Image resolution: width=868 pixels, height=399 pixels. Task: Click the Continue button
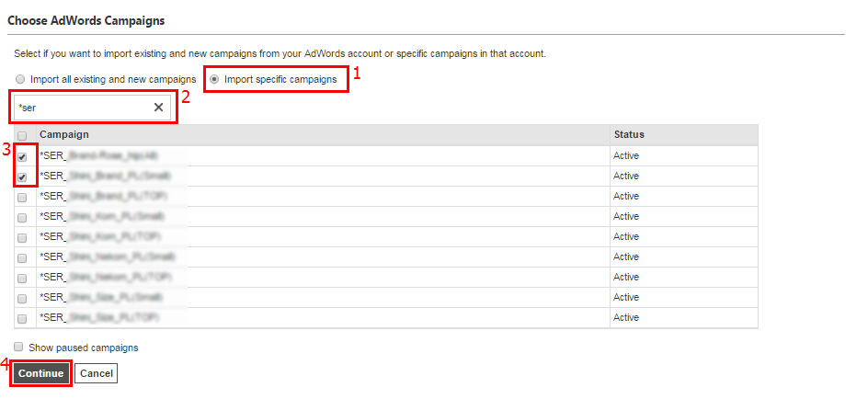pyautogui.click(x=41, y=374)
